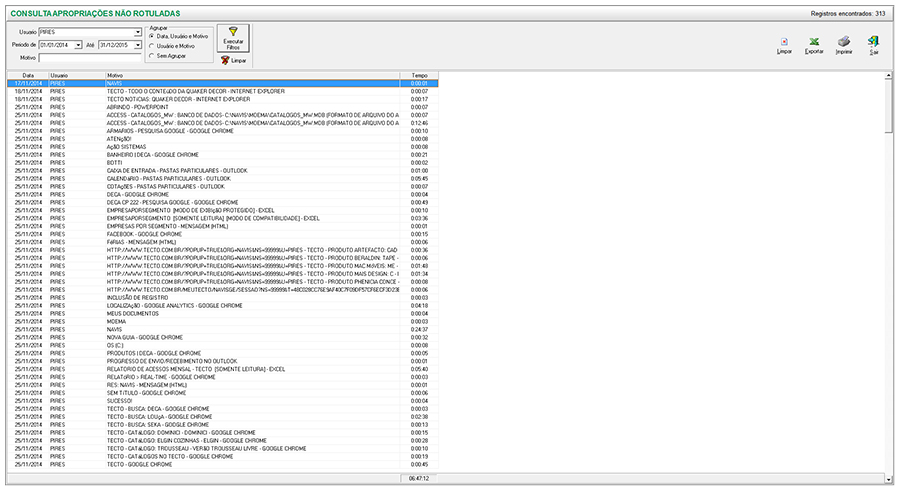Image resolution: width=900 pixels, height=490 pixels.
Task: Open the Usuario dropdown showing PIRES
Action: coord(138,32)
